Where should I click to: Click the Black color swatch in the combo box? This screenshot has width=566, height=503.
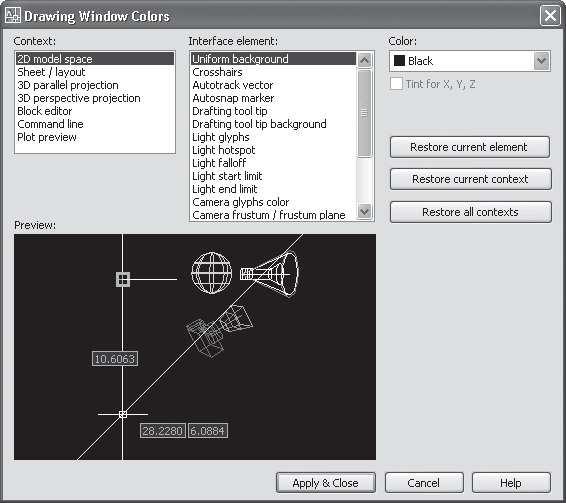[x=399, y=61]
